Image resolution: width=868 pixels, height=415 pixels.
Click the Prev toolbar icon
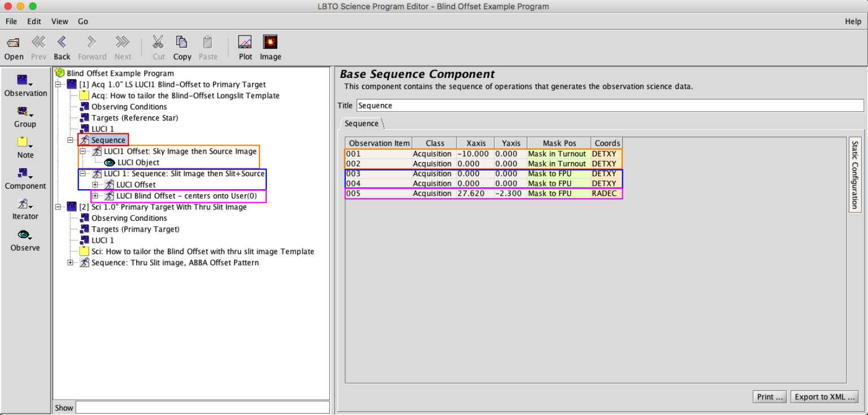point(38,42)
